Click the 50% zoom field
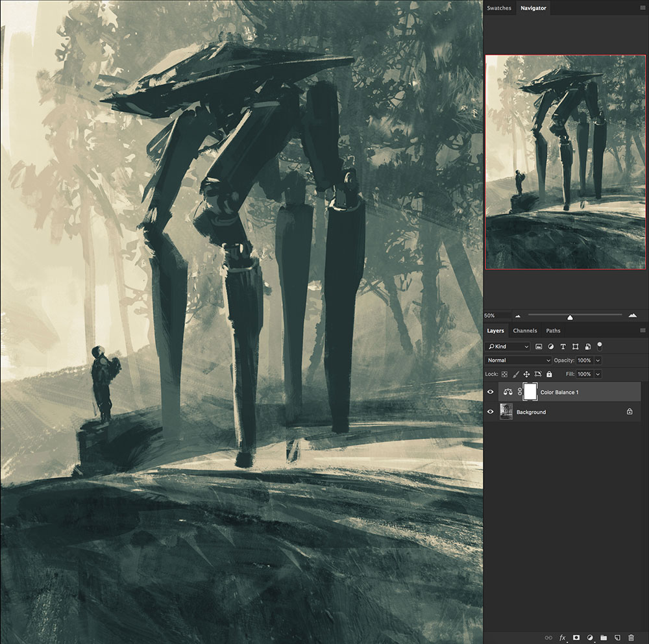Image resolution: width=649 pixels, height=644 pixels. pyautogui.click(x=496, y=315)
